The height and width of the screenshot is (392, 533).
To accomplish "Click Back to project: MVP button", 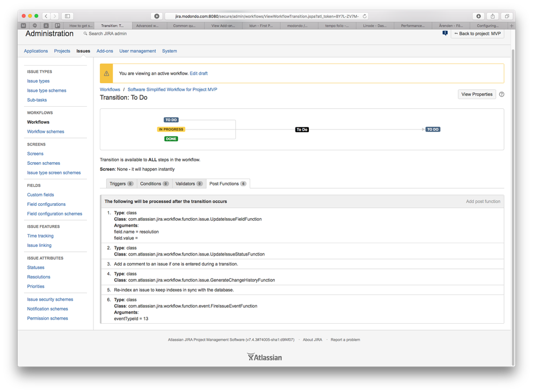I will [478, 34].
